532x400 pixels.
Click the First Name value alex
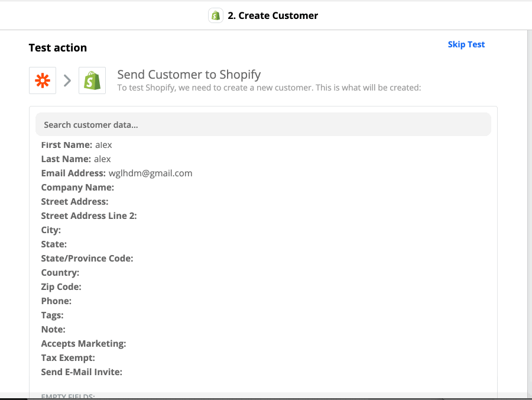pos(103,145)
